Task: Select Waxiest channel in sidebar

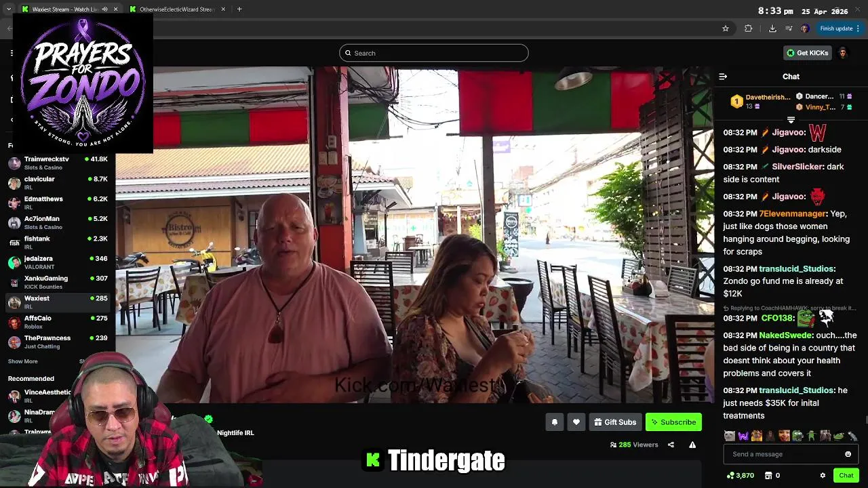Action: [x=58, y=302]
